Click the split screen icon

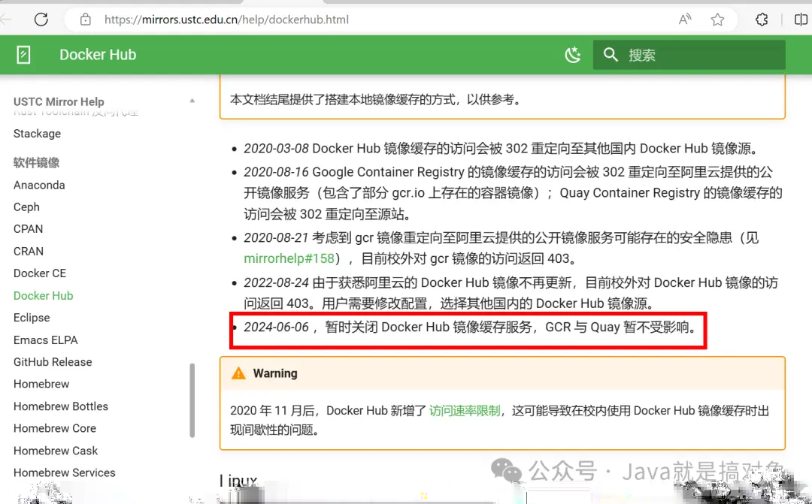[801, 20]
